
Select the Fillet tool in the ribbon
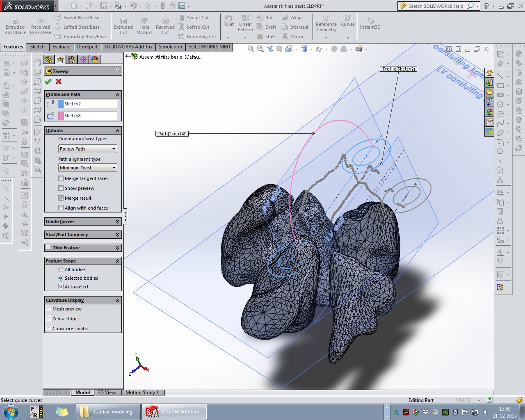click(x=228, y=21)
